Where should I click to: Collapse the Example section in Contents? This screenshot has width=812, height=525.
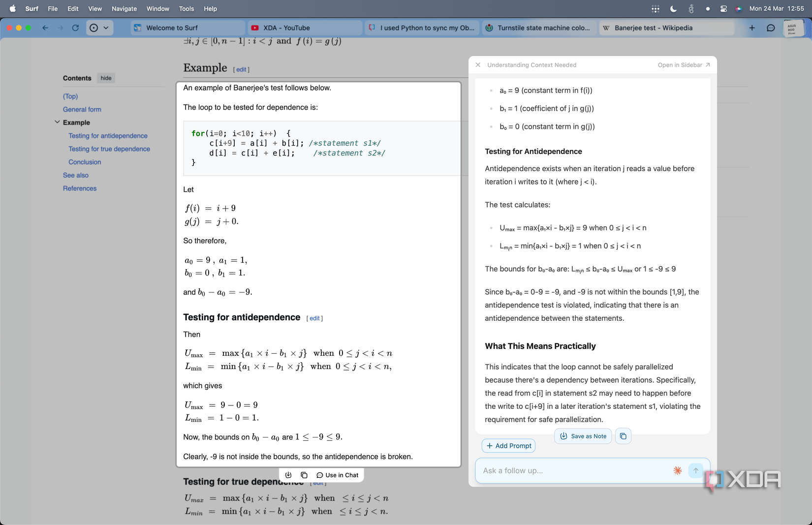pos(57,123)
